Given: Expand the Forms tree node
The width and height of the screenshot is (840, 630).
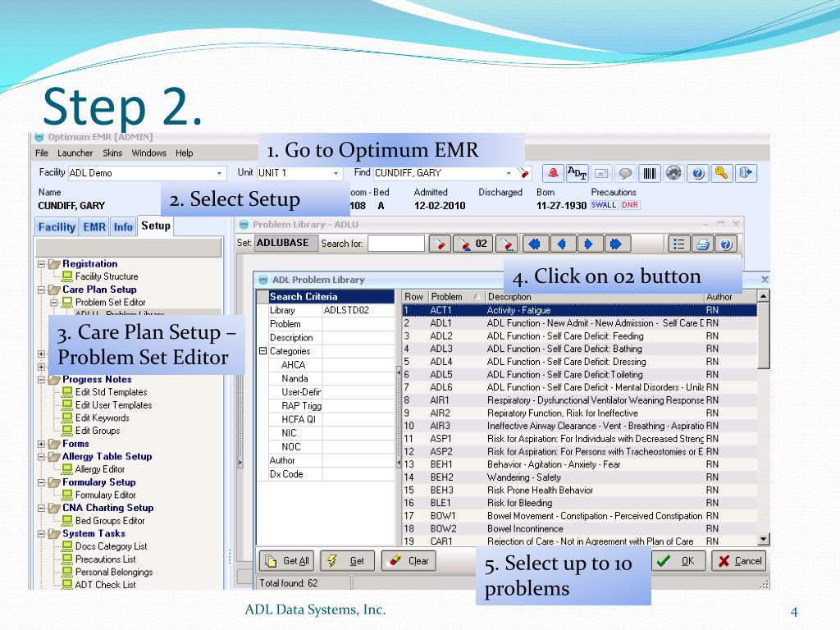Looking at the screenshot, I should (x=41, y=444).
